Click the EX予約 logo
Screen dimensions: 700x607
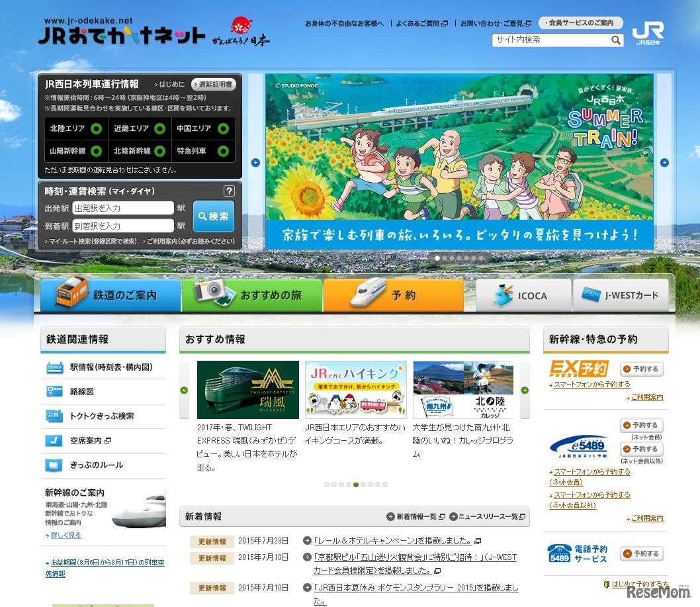tap(579, 369)
